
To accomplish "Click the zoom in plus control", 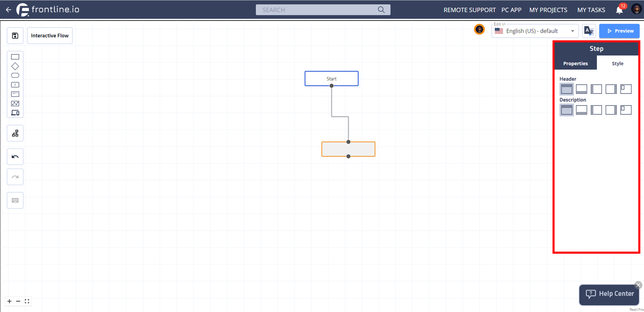I will point(10,301).
